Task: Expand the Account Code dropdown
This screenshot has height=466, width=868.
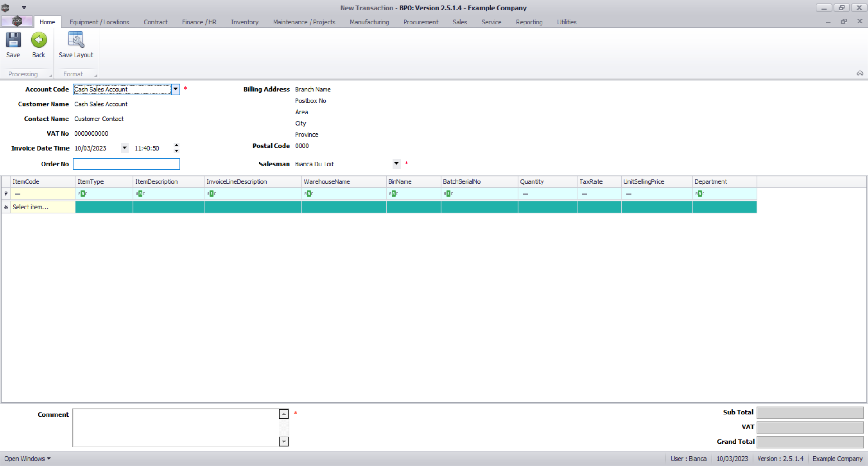Action: pyautogui.click(x=175, y=89)
